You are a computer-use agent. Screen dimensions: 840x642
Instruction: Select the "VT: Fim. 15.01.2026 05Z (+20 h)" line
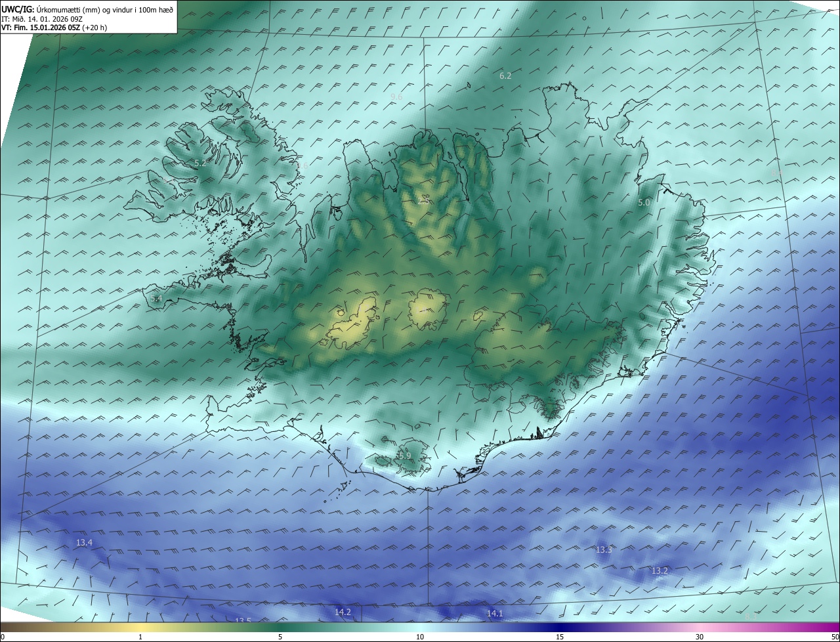pyautogui.click(x=54, y=28)
